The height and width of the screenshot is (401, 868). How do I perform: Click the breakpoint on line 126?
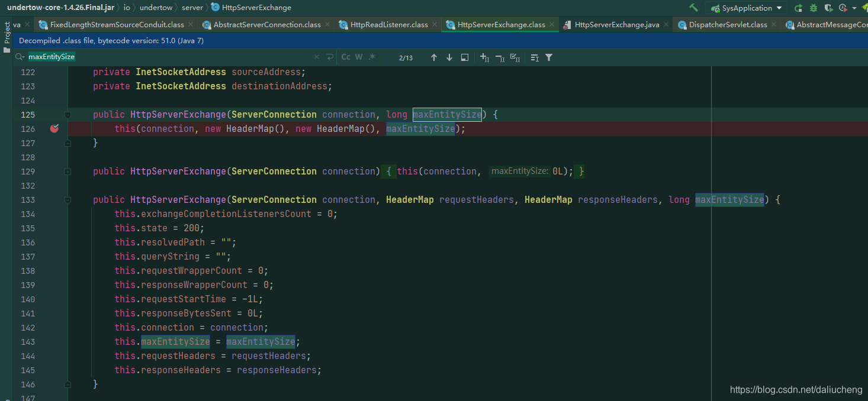[x=54, y=128]
